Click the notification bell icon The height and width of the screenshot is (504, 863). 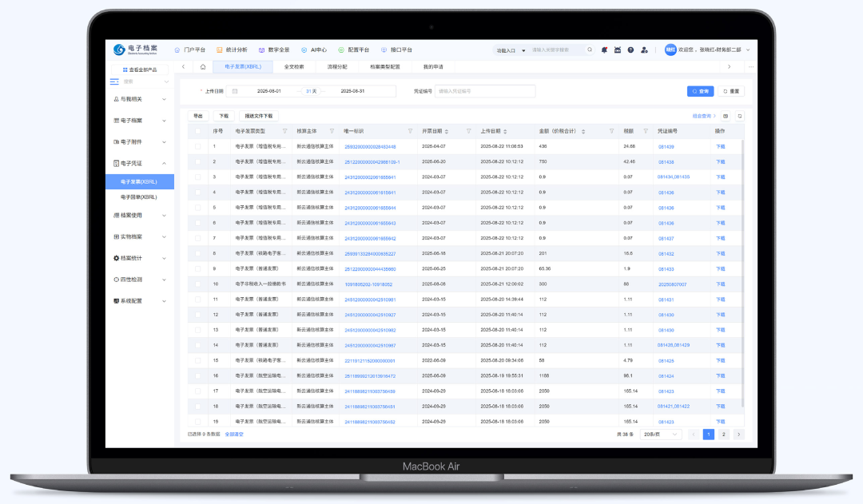click(605, 50)
